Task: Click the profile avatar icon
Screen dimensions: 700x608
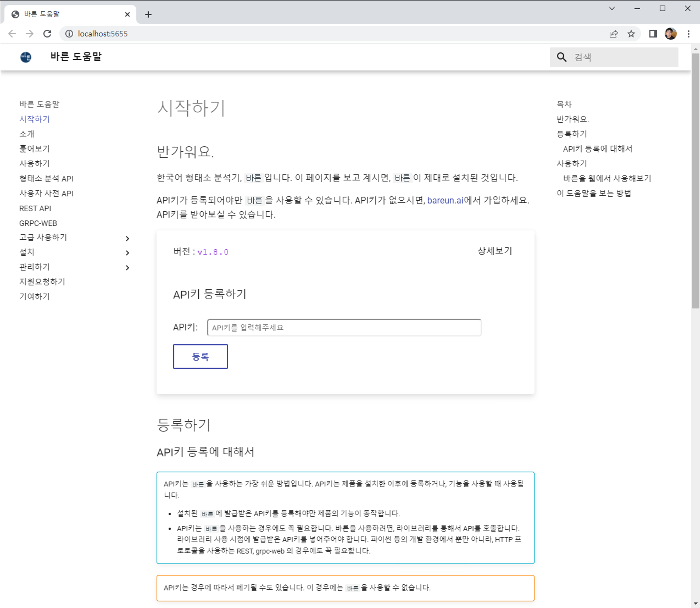Action: click(671, 34)
